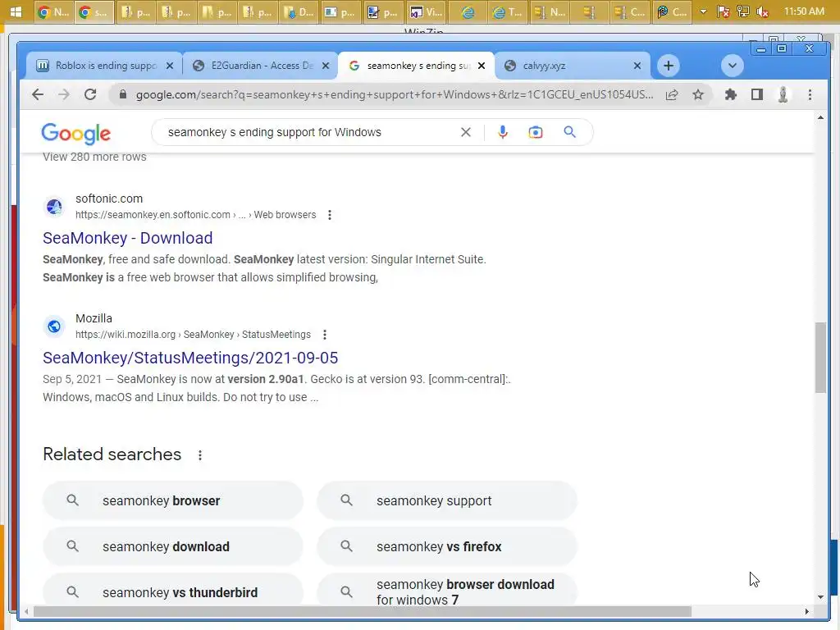Open the network tray icon
This screenshot has width=840, height=630.
click(x=743, y=11)
